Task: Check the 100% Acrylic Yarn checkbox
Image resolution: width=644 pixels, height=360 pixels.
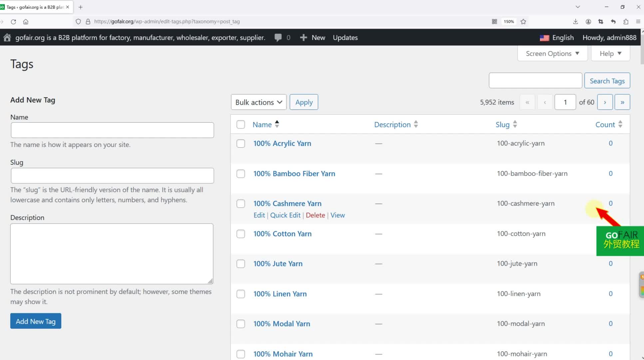Action: (241, 144)
